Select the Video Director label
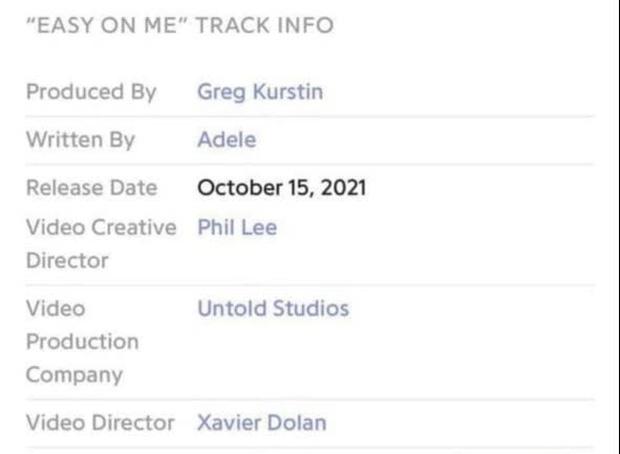Image resolution: width=620 pixels, height=454 pixels. click(100, 422)
